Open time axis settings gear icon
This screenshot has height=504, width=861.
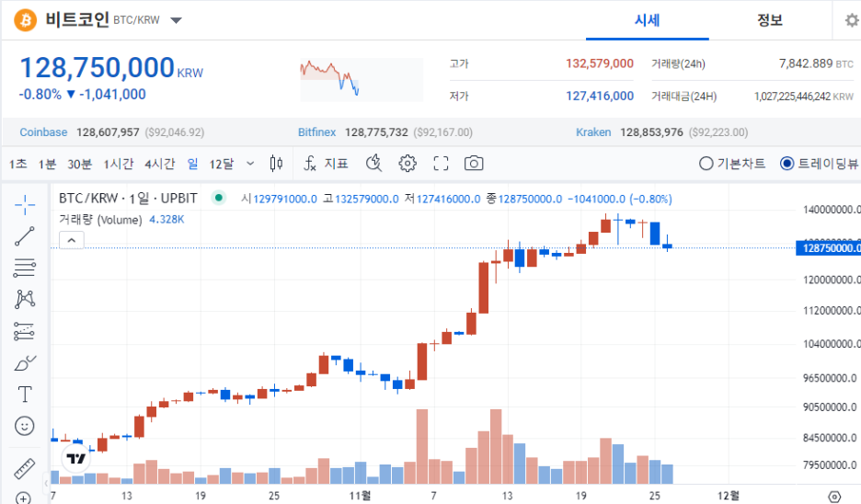(834, 497)
